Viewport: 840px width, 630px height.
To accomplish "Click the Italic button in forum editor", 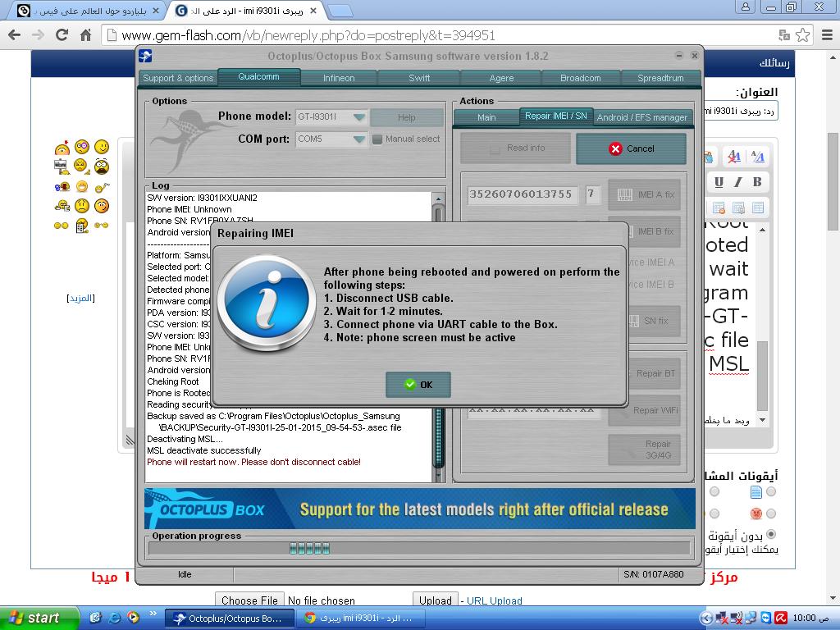I will coord(737,182).
